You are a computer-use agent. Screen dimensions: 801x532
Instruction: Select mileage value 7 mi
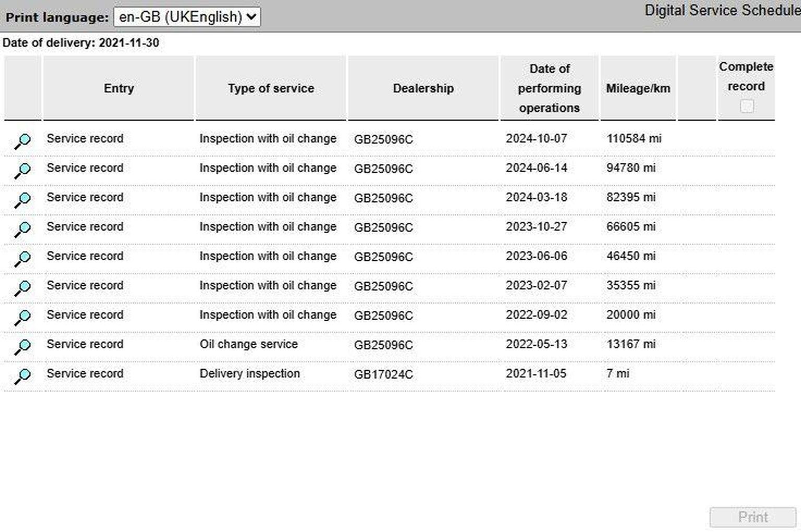click(x=618, y=373)
